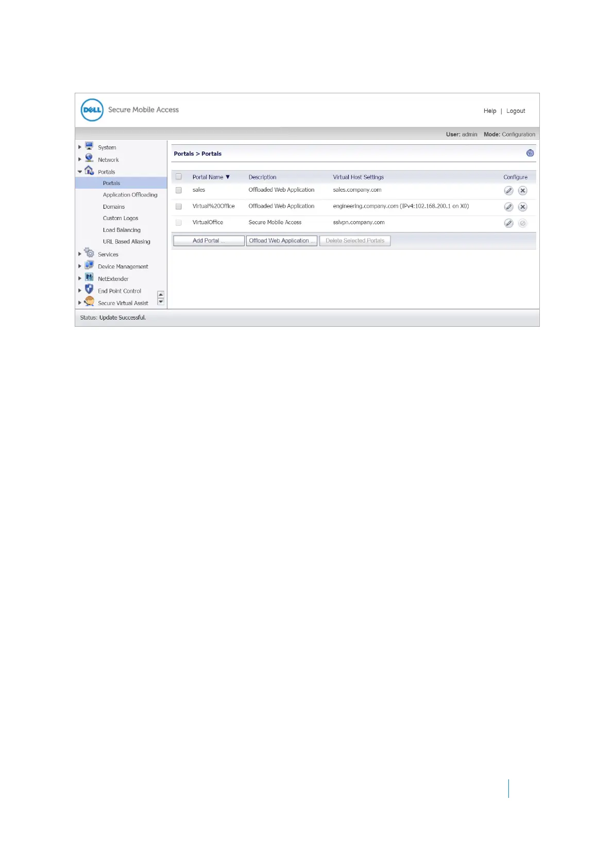The image size is (613, 868).
Task: Open Application Offloading in sidebar
Action: pos(130,195)
